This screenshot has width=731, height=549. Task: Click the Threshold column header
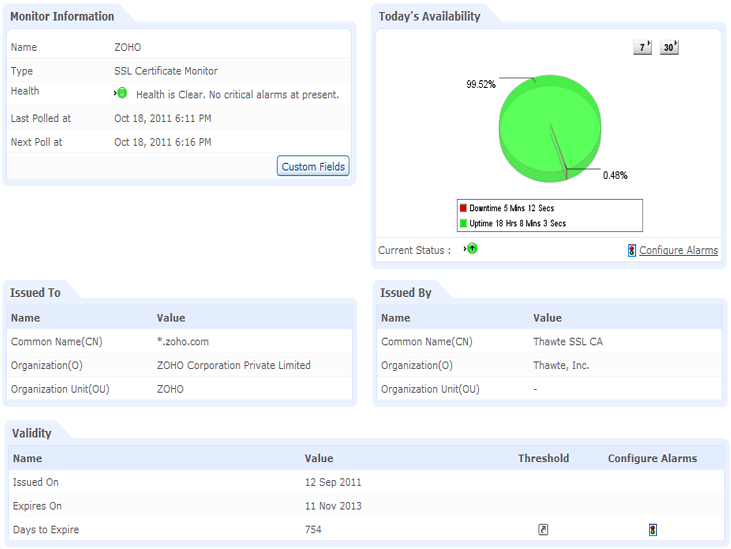(544, 459)
